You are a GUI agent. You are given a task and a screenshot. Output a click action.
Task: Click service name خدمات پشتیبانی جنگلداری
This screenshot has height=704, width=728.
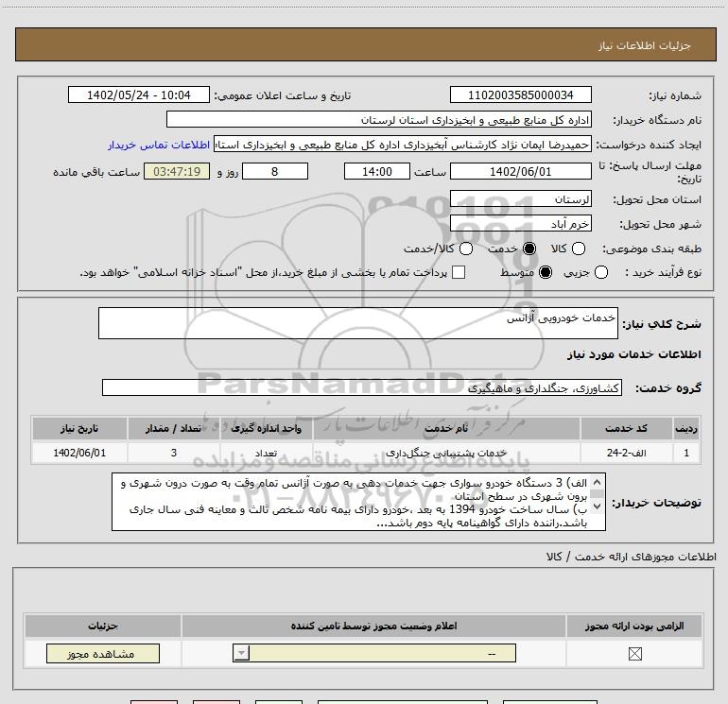tap(446, 453)
